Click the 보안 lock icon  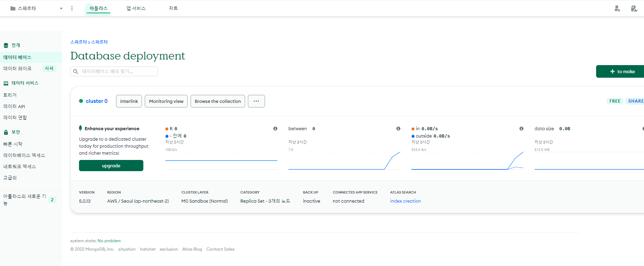pyautogui.click(x=6, y=132)
